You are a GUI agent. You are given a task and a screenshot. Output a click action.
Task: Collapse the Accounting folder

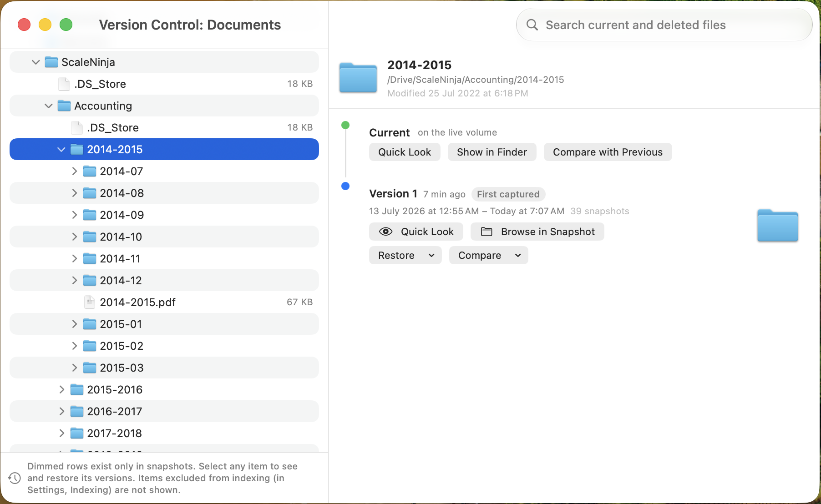(48, 106)
